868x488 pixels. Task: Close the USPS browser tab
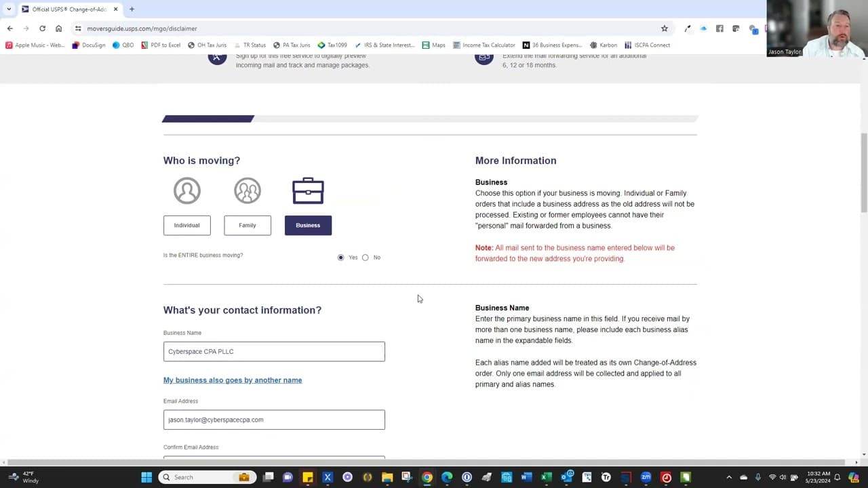116,9
